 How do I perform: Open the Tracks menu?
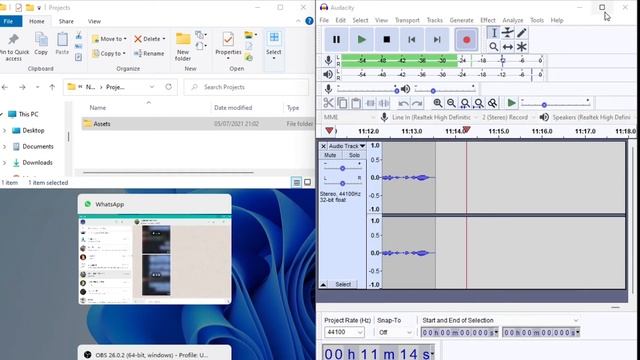(x=435, y=20)
